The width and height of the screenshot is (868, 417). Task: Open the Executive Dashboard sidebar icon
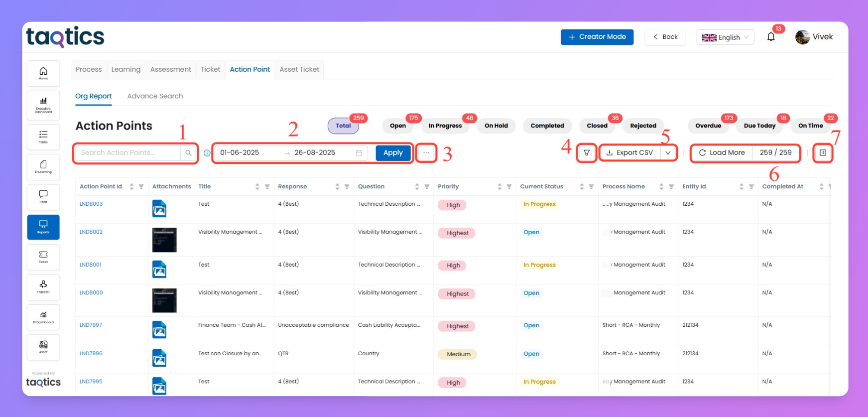point(43,105)
